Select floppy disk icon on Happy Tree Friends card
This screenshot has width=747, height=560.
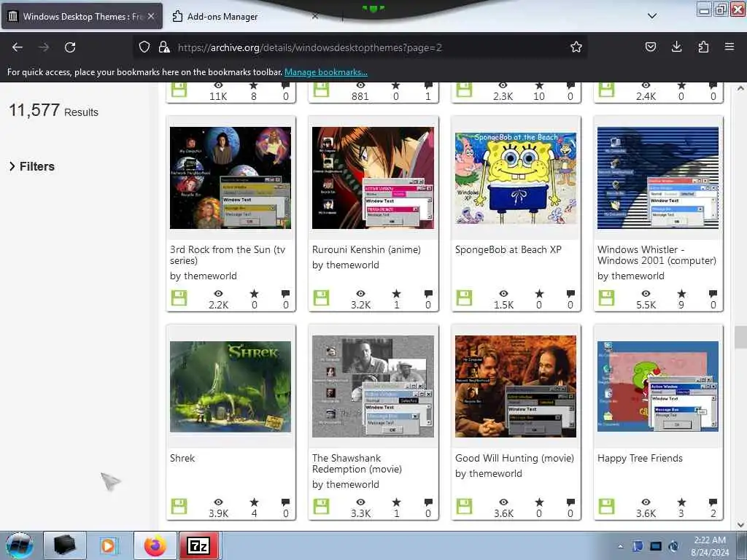(606, 506)
